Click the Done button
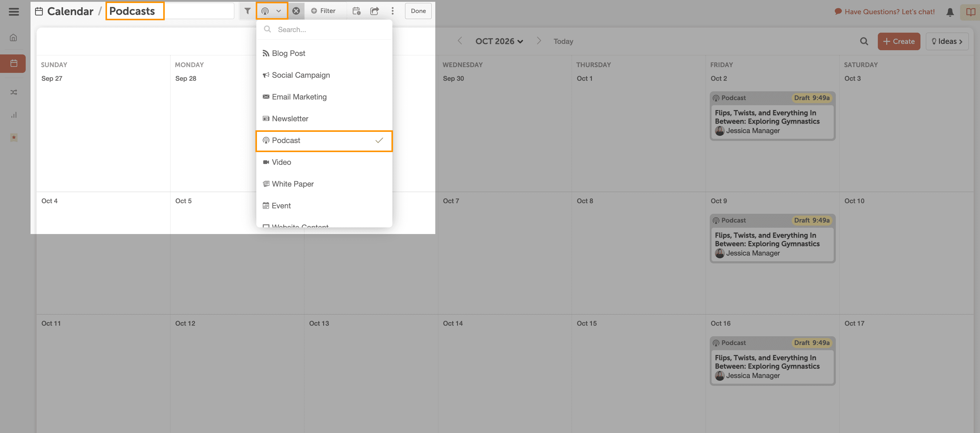 [418, 11]
